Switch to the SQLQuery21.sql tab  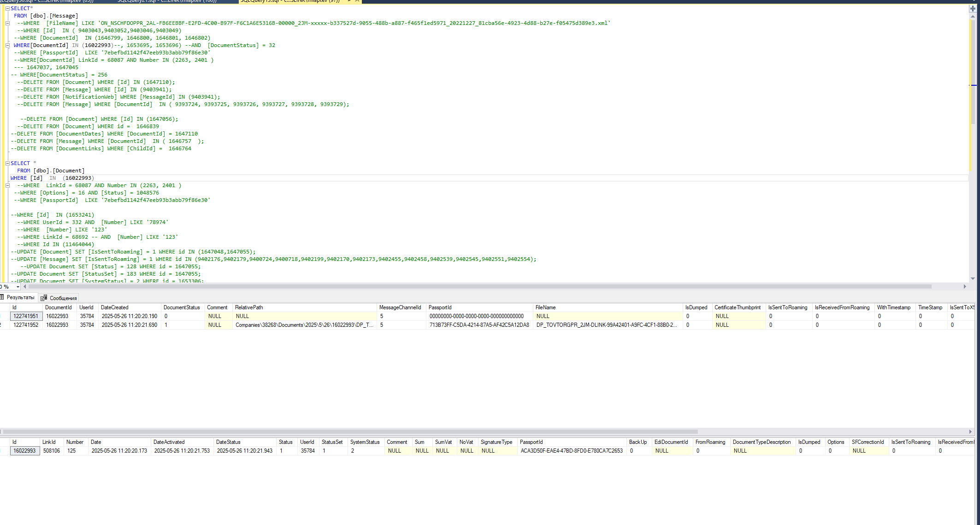(x=167, y=1)
